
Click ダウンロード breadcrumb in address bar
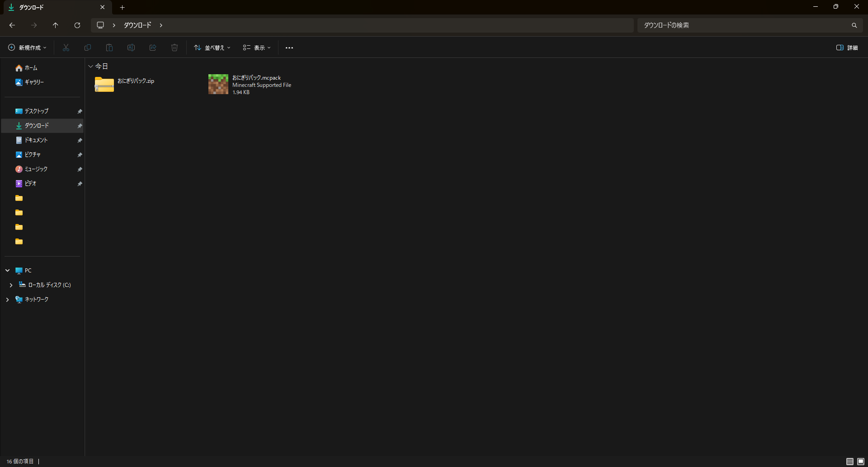click(137, 25)
